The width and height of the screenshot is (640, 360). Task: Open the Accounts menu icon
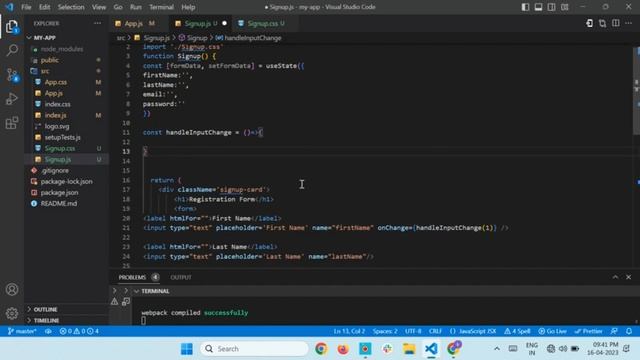pyautogui.click(x=12, y=289)
